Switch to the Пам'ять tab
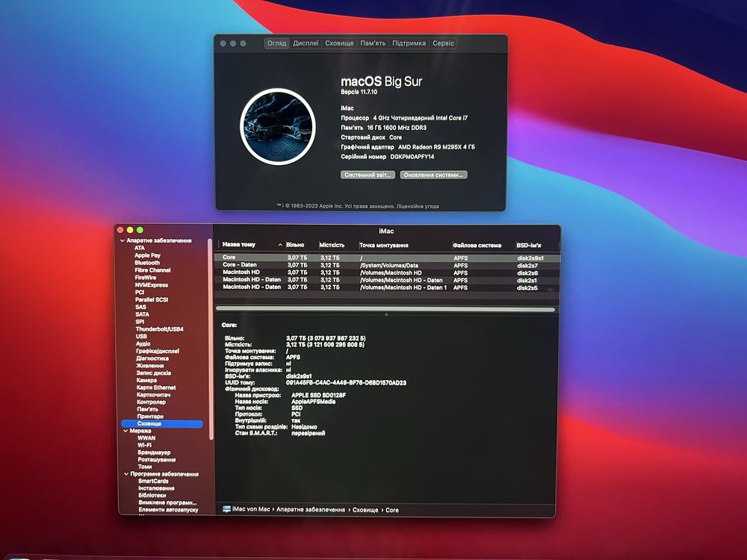This screenshot has width=747, height=560. (373, 43)
